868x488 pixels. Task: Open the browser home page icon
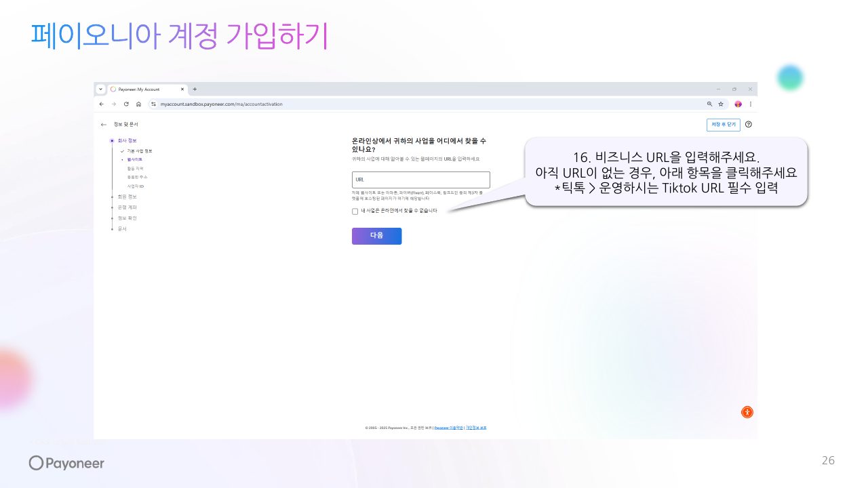(x=138, y=104)
